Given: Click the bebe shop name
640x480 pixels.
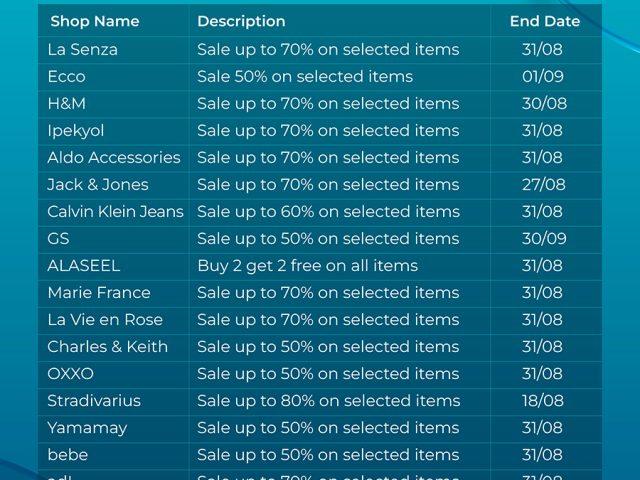Looking at the screenshot, I should (x=68, y=455).
